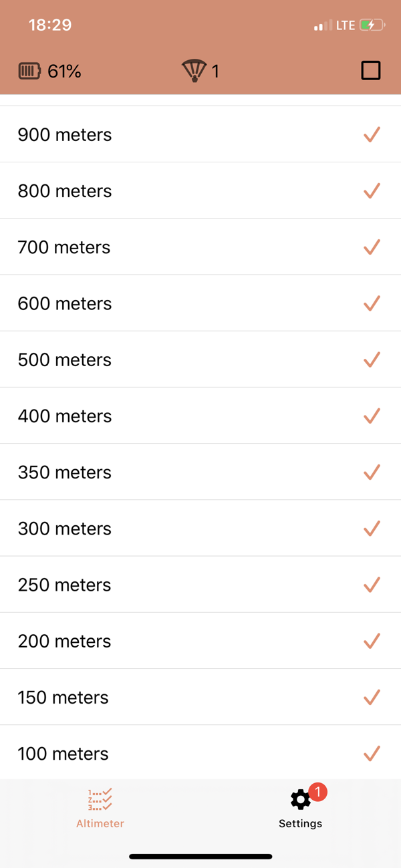This screenshot has height=868, width=401.
Task: Tap the 700 meters altitude label
Action: pyautogui.click(x=64, y=247)
